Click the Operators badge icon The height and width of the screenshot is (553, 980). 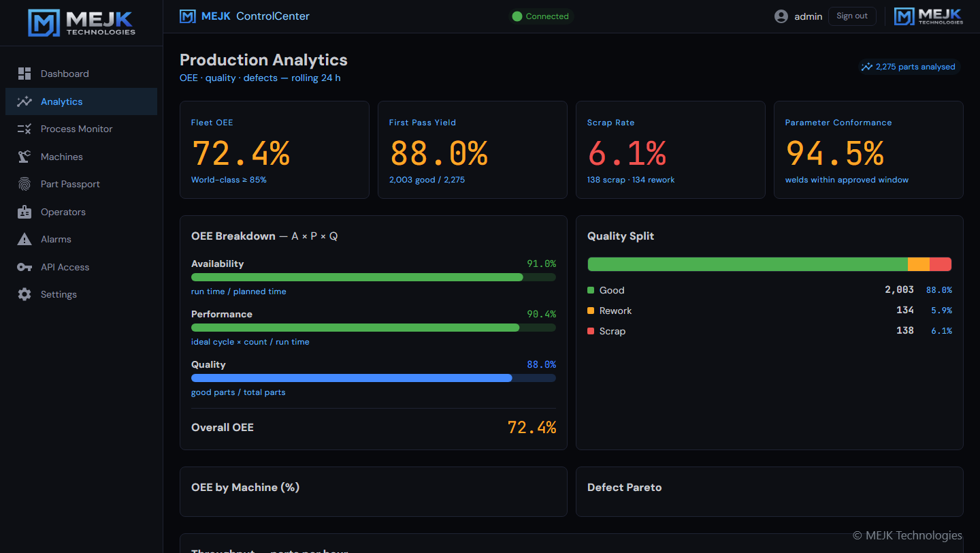point(24,212)
